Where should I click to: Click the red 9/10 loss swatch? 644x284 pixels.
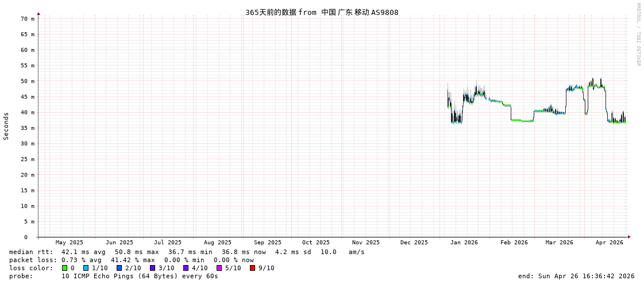point(253,268)
